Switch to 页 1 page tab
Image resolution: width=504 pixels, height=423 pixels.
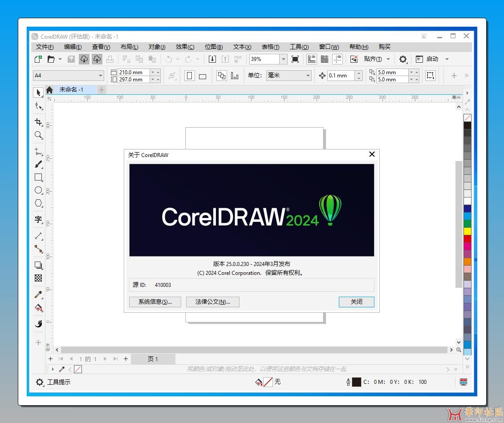pyautogui.click(x=153, y=359)
